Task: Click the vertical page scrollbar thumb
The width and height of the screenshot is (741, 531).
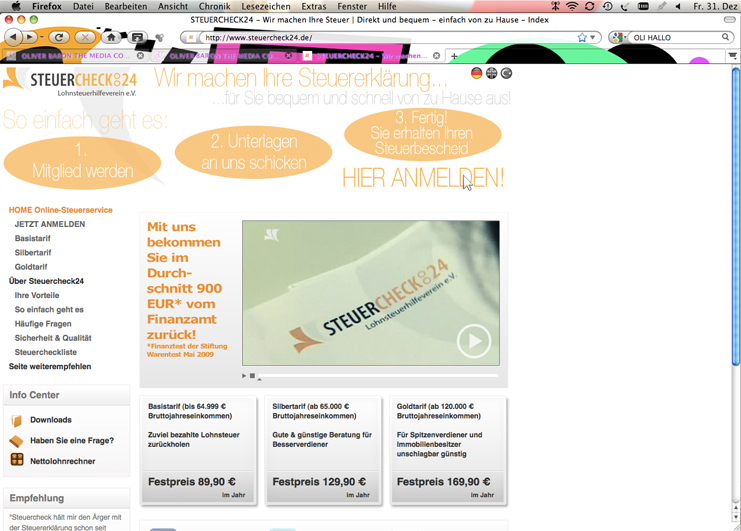Action: click(x=735, y=216)
